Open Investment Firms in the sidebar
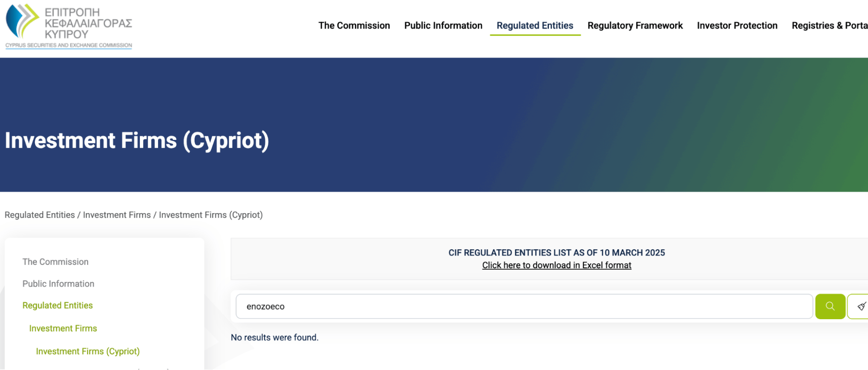The image size is (868, 370). (x=63, y=328)
